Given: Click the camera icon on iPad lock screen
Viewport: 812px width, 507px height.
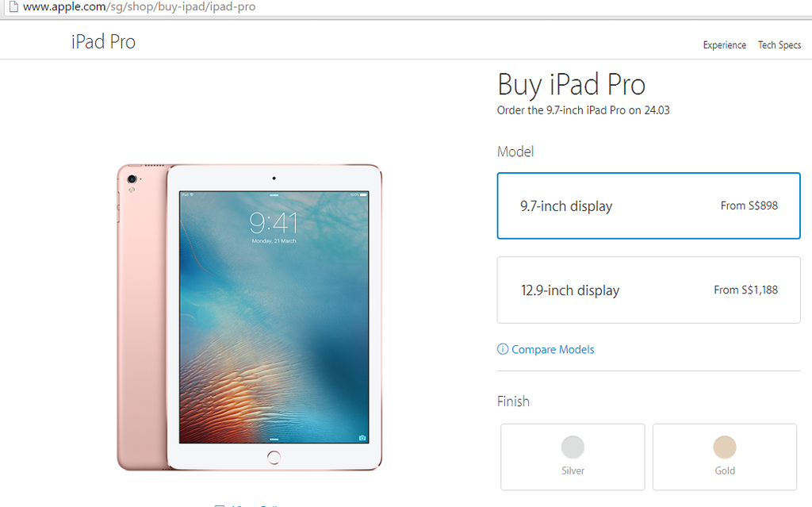Looking at the screenshot, I should pos(362,438).
